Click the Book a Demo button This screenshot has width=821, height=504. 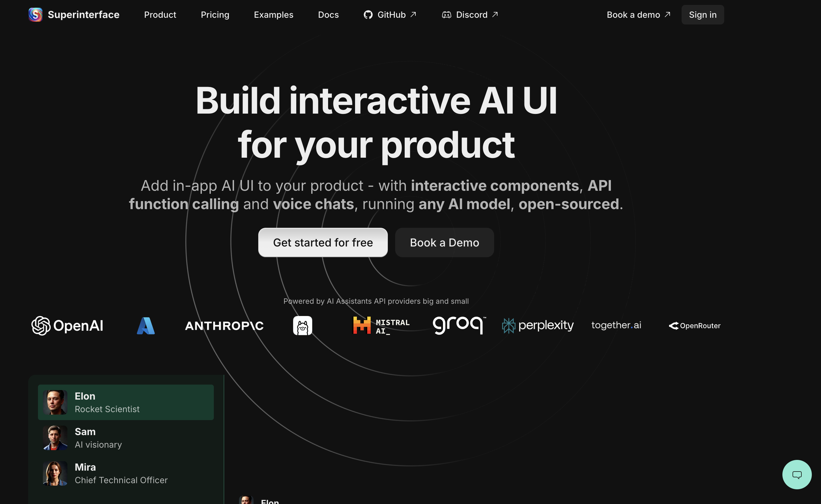click(444, 242)
